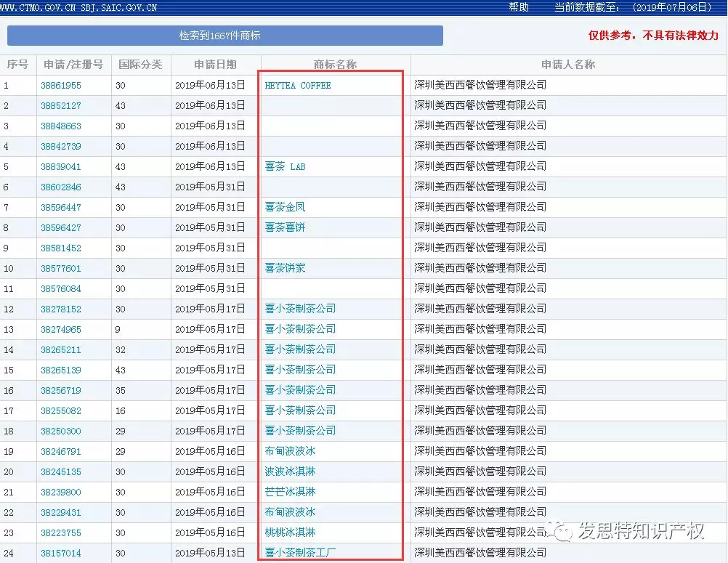Open registration number 38596447
The image size is (728, 563).
coord(61,208)
